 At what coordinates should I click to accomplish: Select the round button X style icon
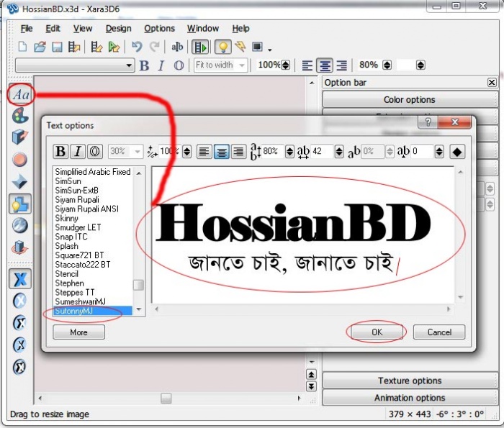click(x=19, y=301)
